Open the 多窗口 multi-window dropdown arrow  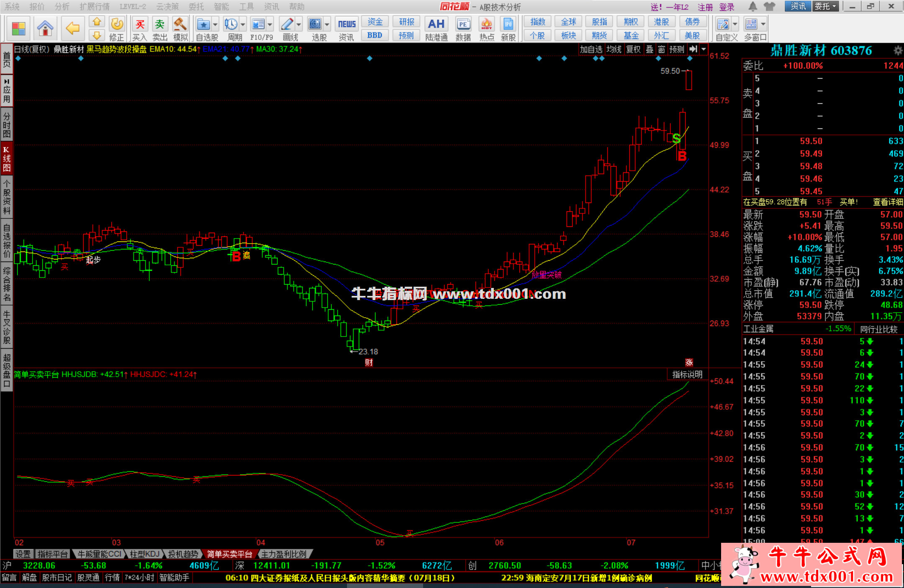point(763,24)
